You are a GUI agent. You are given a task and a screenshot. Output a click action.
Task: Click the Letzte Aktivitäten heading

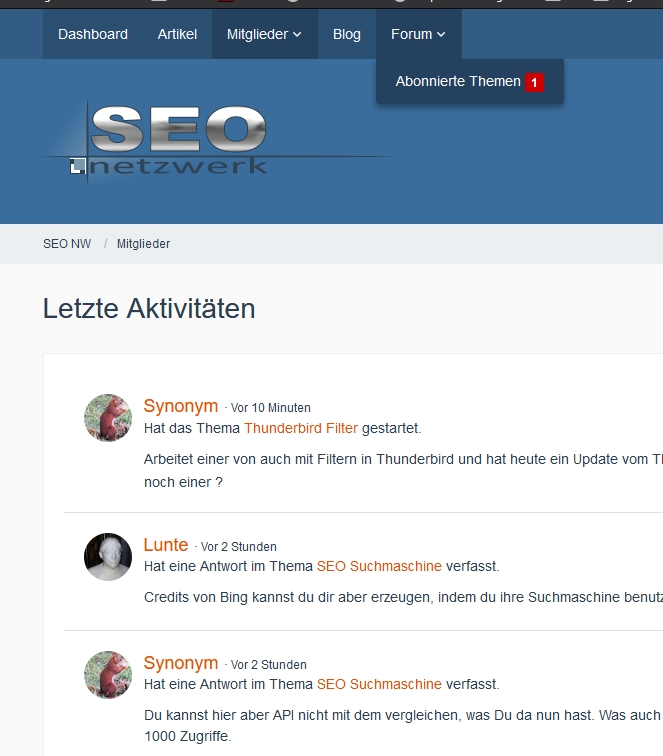tap(149, 309)
